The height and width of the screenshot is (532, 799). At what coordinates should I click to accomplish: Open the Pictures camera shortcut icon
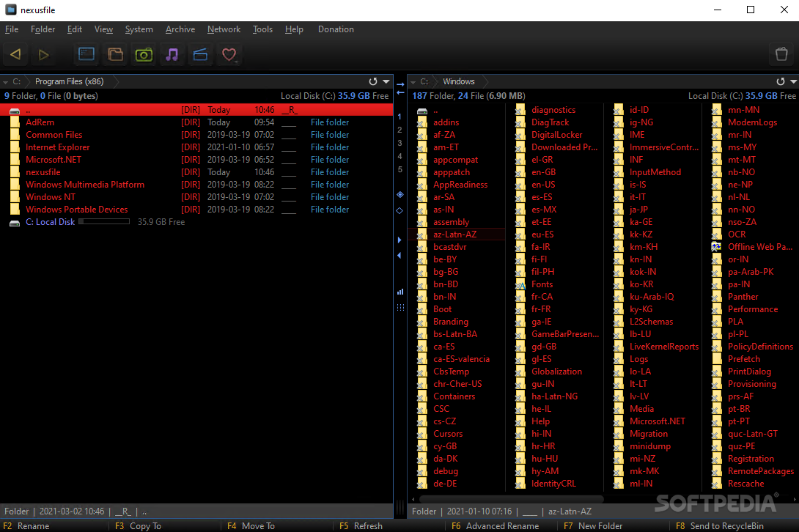click(144, 54)
